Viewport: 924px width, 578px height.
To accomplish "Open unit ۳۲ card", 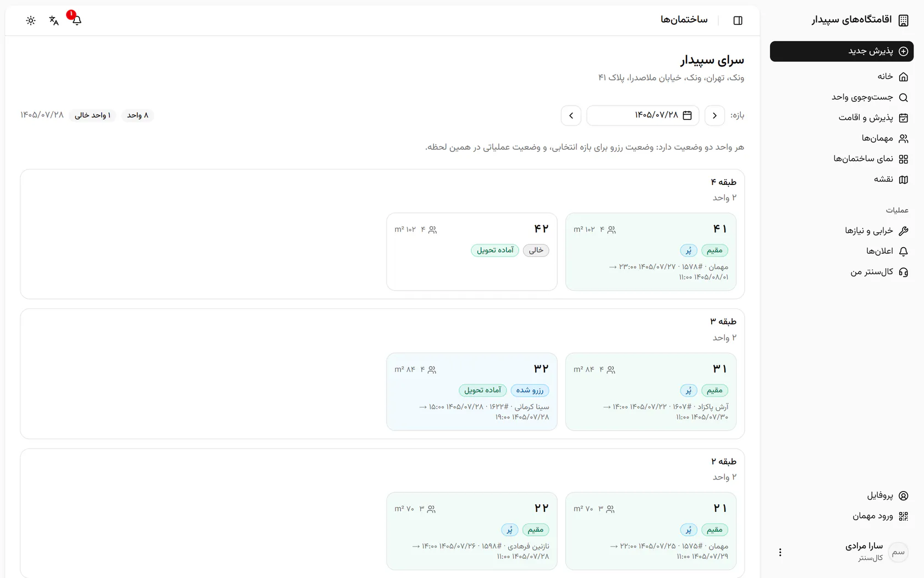I will pos(472,391).
